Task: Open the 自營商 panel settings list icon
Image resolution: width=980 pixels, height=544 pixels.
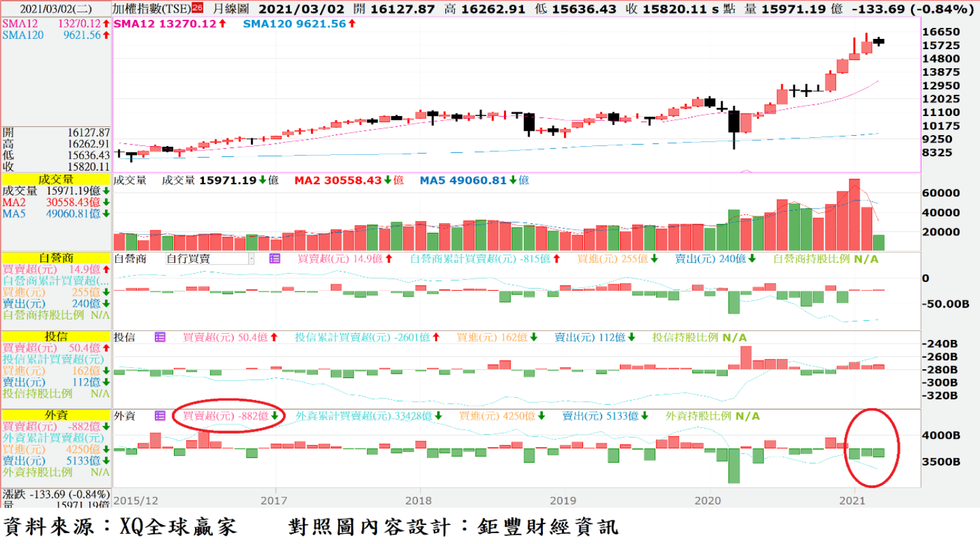Action: (275, 259)
